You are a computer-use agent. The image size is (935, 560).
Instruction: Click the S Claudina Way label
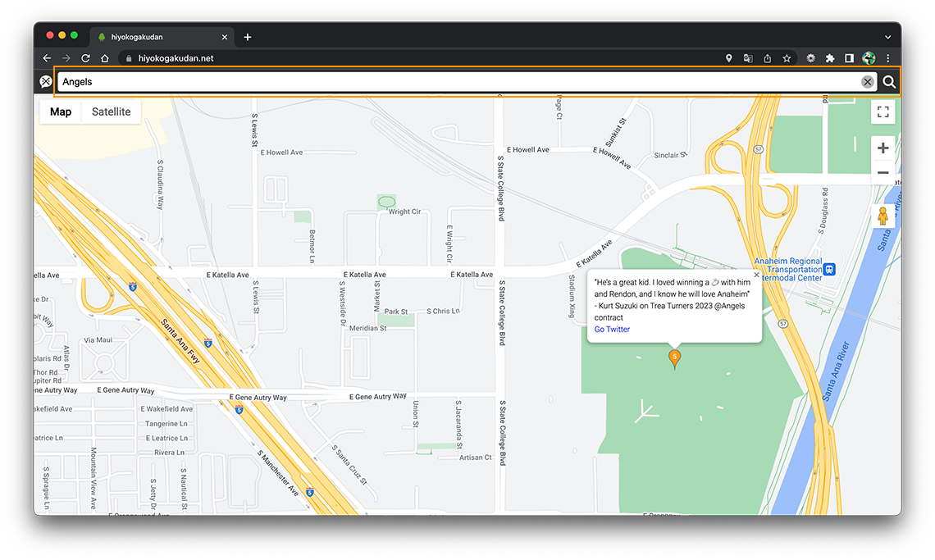pos(160,184)
